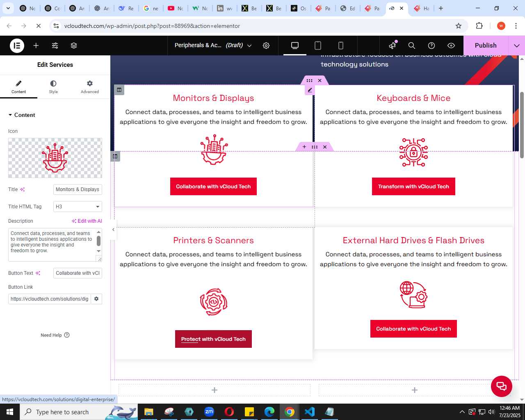Collapse the editor panel arrow
The width and height of the screenshot is (525, 420).
point(114,230)
